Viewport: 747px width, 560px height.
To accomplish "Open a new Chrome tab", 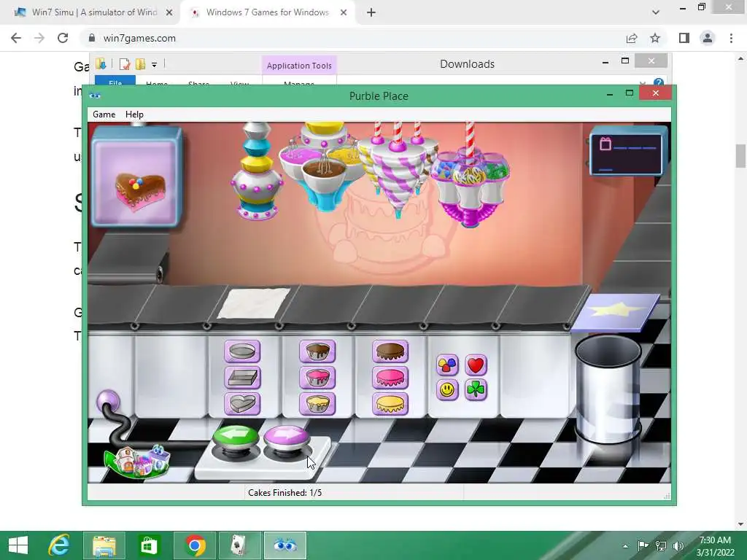I will (x=371, y=13).
